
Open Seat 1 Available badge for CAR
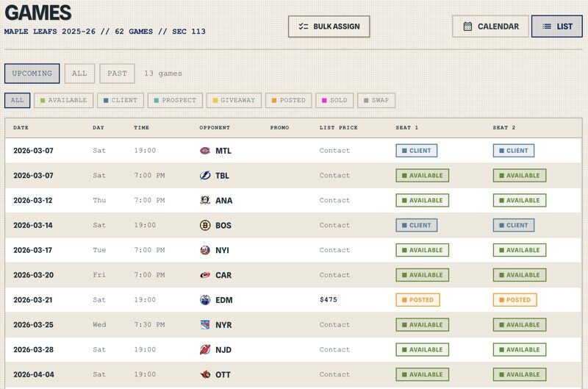point(422,275)
